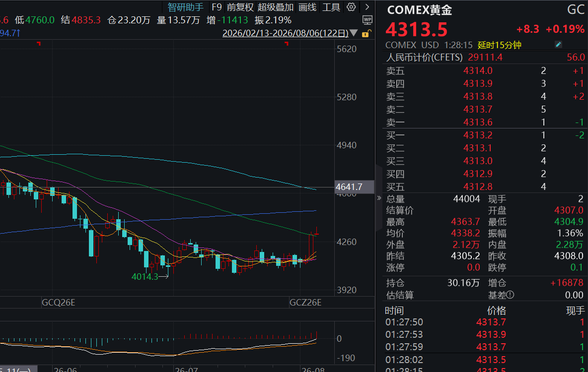Click the GCQ26E contract label
This screenshot has height=372, width=588.
(x=59, y=303)
